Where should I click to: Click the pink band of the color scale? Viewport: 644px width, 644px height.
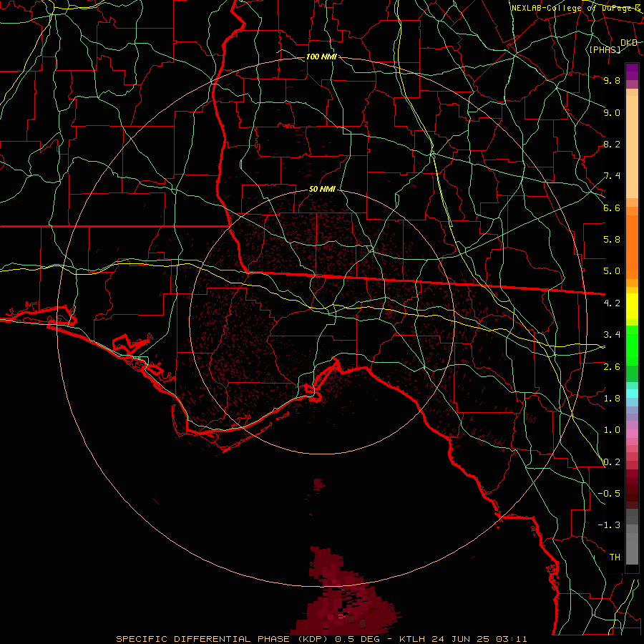632,434
